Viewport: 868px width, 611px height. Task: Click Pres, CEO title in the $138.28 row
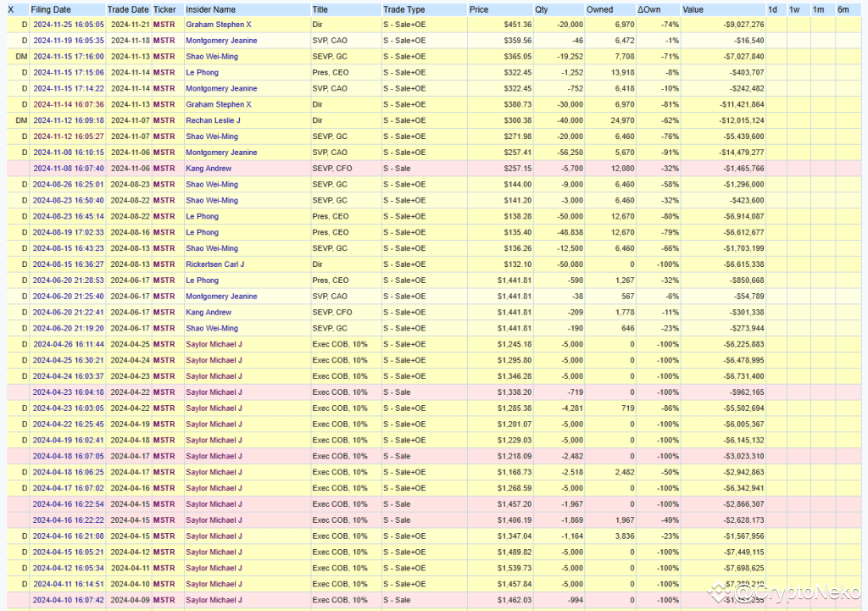click(x=331, y=216)
